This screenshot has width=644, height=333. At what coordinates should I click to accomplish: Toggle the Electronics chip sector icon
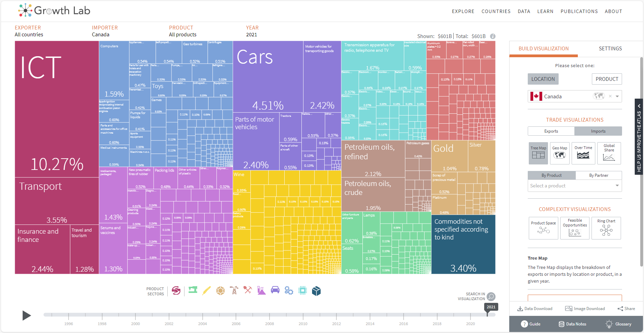pyautogui.click(x=302, y=291)
